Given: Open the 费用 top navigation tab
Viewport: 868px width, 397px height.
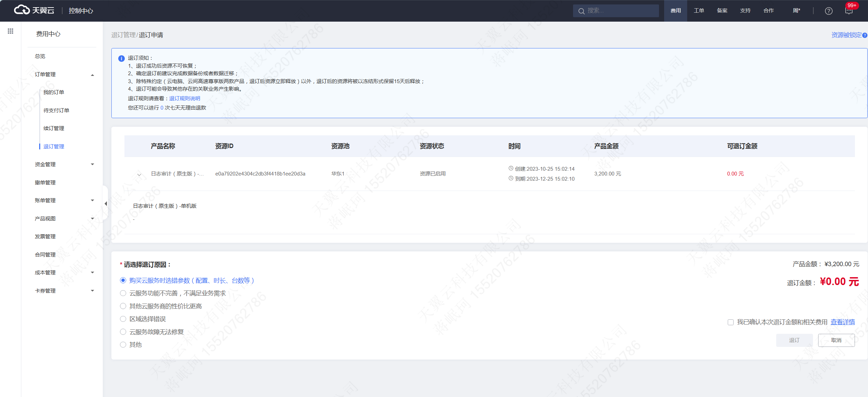Looking at the screenshot, I should tap(675, 11).
